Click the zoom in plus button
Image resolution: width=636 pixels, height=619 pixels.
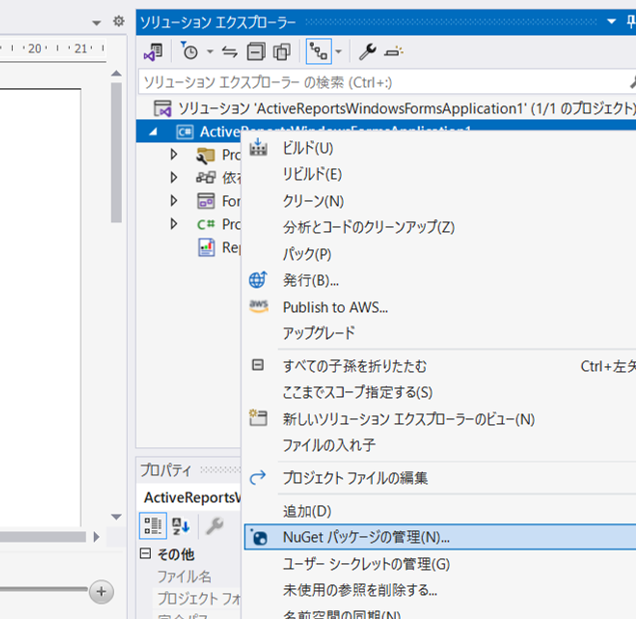click(101, 592)
